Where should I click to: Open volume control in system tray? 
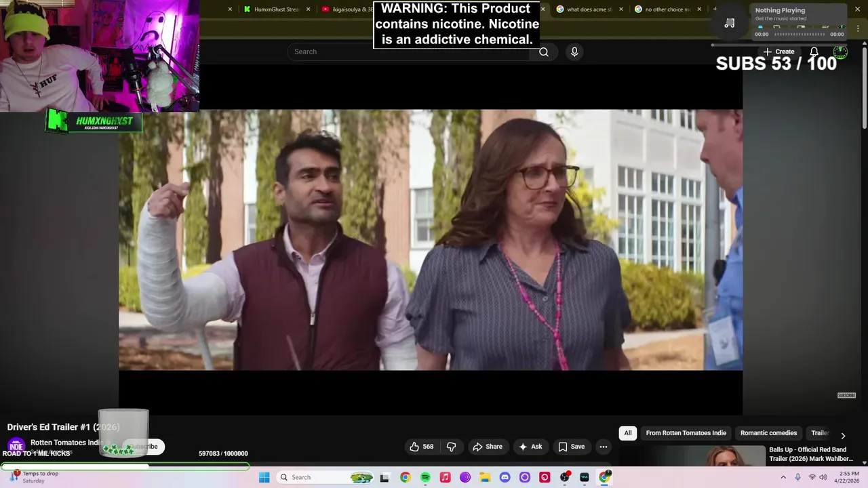point(823,477)
